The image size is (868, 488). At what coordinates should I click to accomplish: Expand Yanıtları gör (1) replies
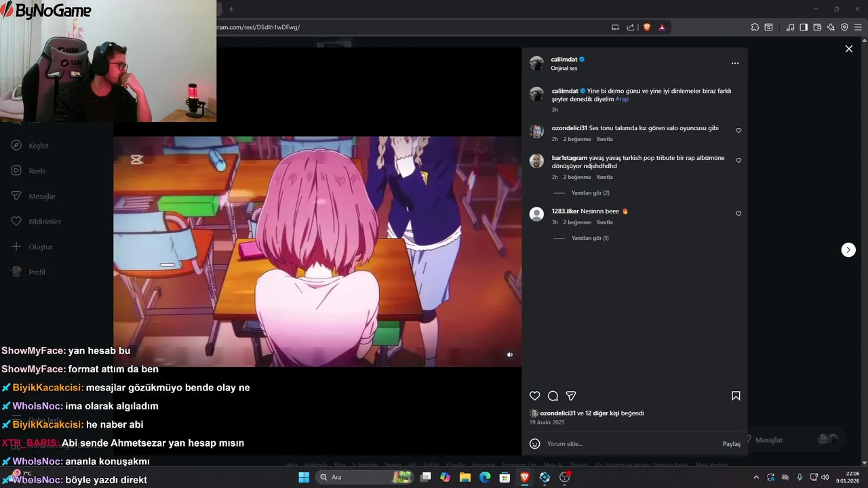pos(590,238)
